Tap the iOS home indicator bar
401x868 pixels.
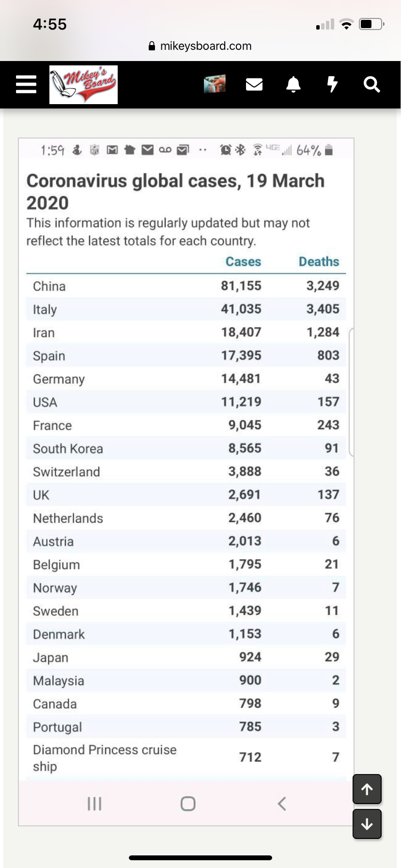[x=200, y=857]
